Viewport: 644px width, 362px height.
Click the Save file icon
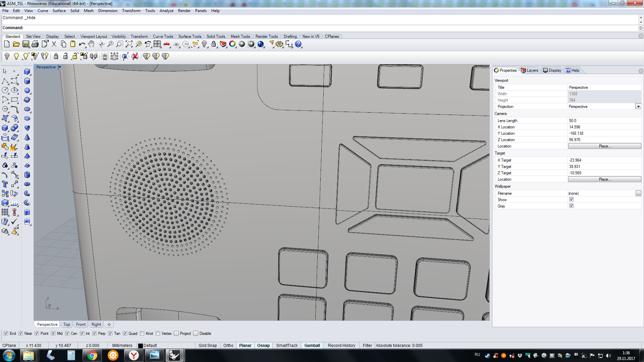(x=25, y=44)
